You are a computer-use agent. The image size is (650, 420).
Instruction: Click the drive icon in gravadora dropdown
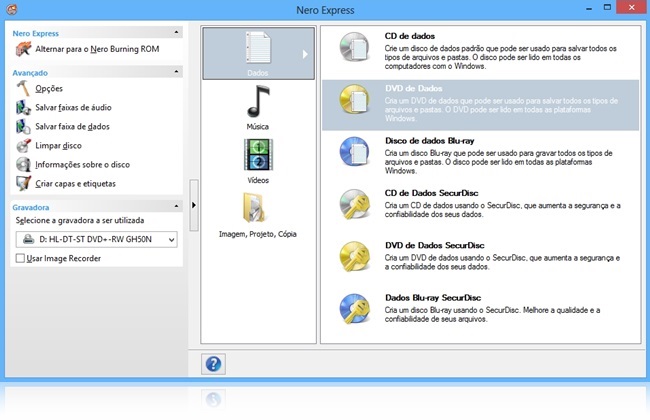[x=28, y=239]
